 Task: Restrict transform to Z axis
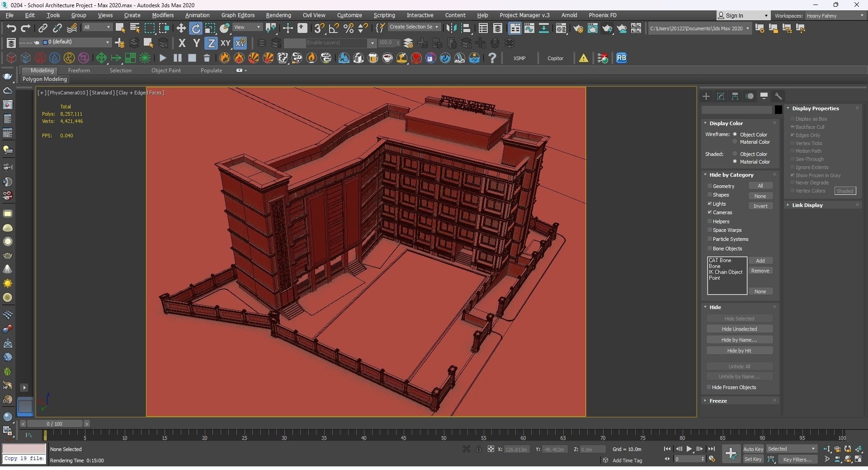click(211, 43)
